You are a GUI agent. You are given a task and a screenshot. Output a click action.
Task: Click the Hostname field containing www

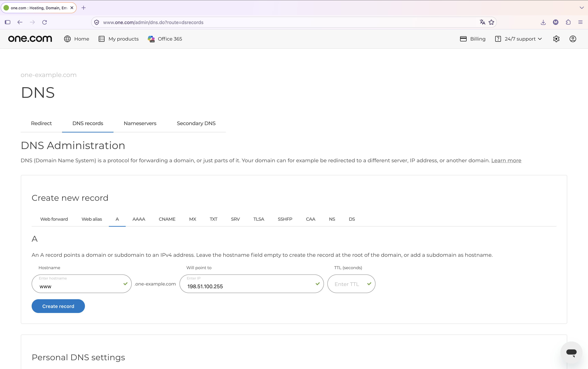tap(81, 284)
